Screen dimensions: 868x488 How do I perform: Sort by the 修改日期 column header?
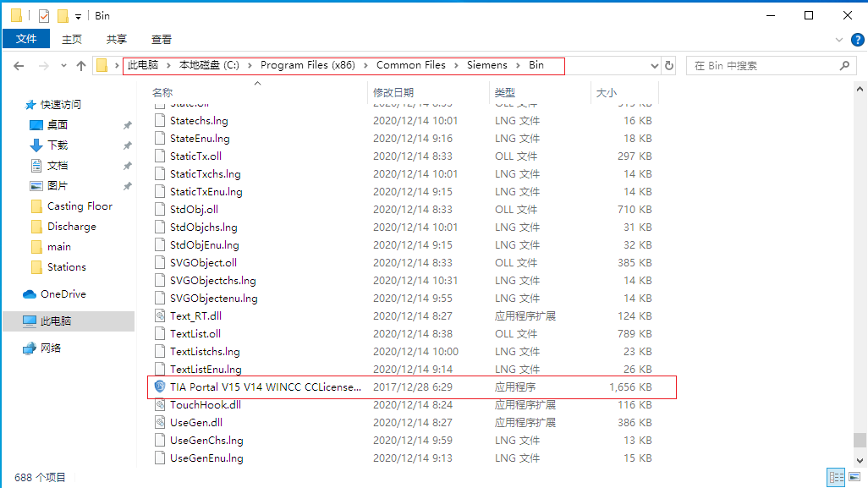pyautogui.click(x=393, y=92)
